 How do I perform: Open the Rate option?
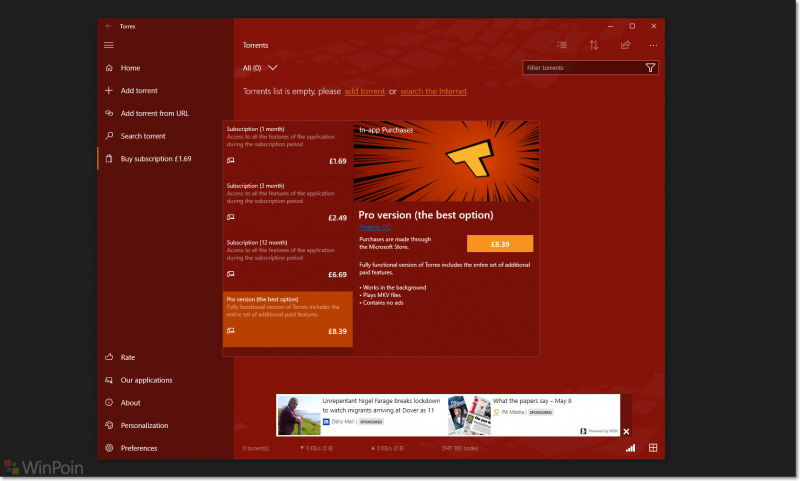pos(165,357)
